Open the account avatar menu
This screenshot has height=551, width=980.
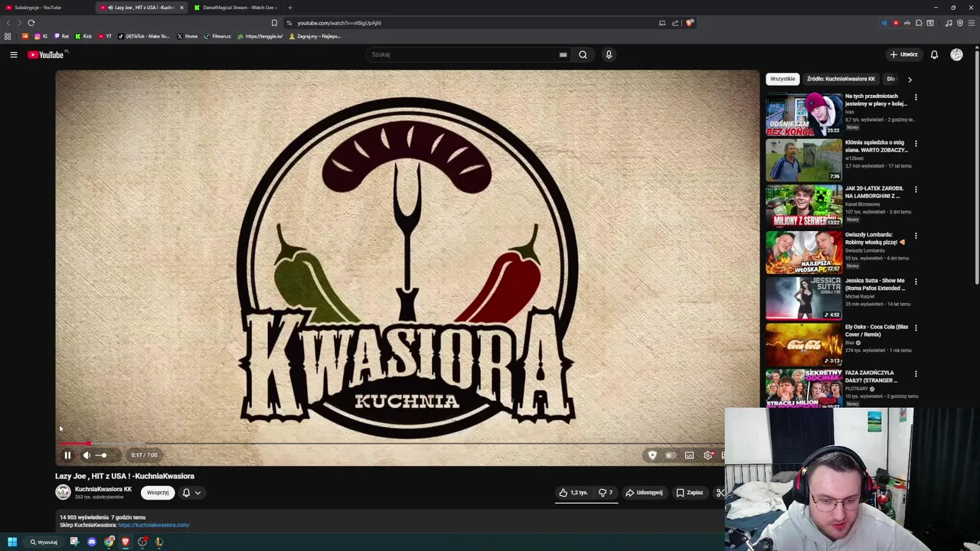coord(956,54)
